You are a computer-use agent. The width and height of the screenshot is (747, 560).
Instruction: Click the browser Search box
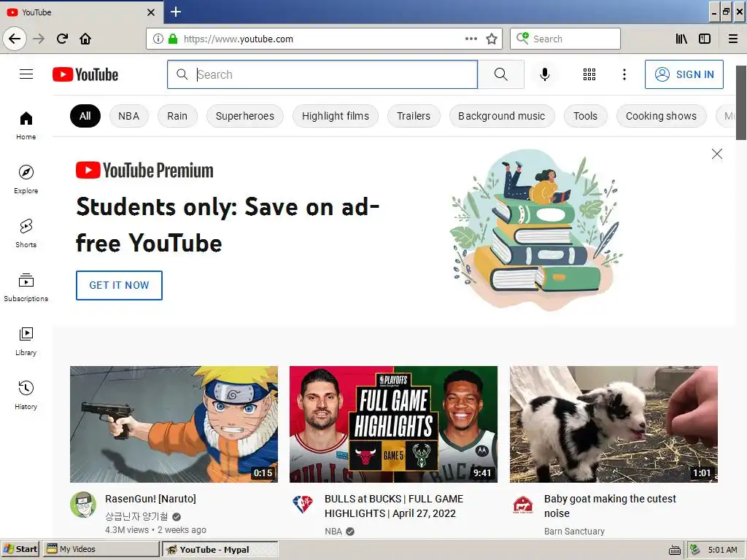tap(565, 39)
